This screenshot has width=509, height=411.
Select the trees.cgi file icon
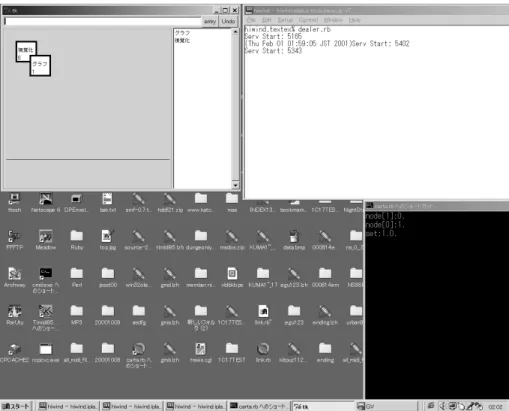[x=201, y=353]
